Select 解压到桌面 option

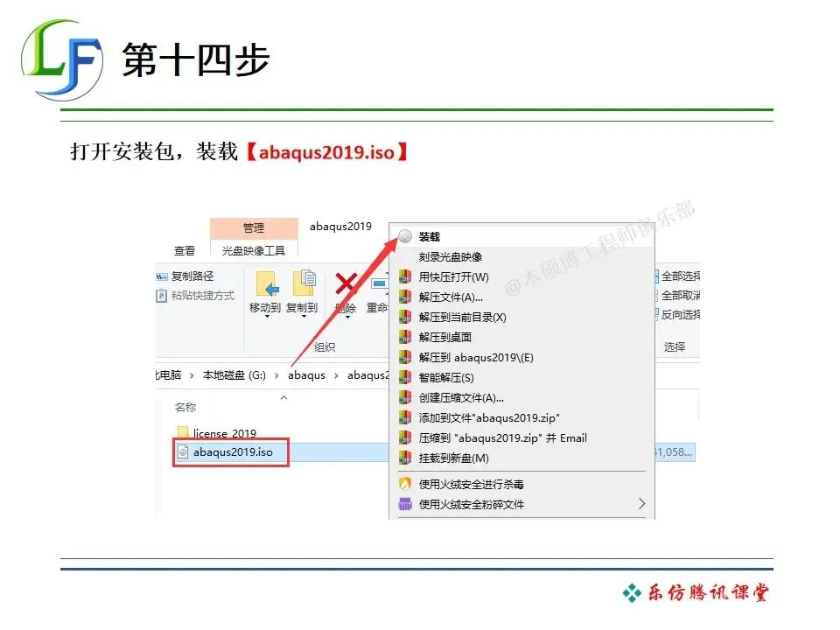click(522, 338)
